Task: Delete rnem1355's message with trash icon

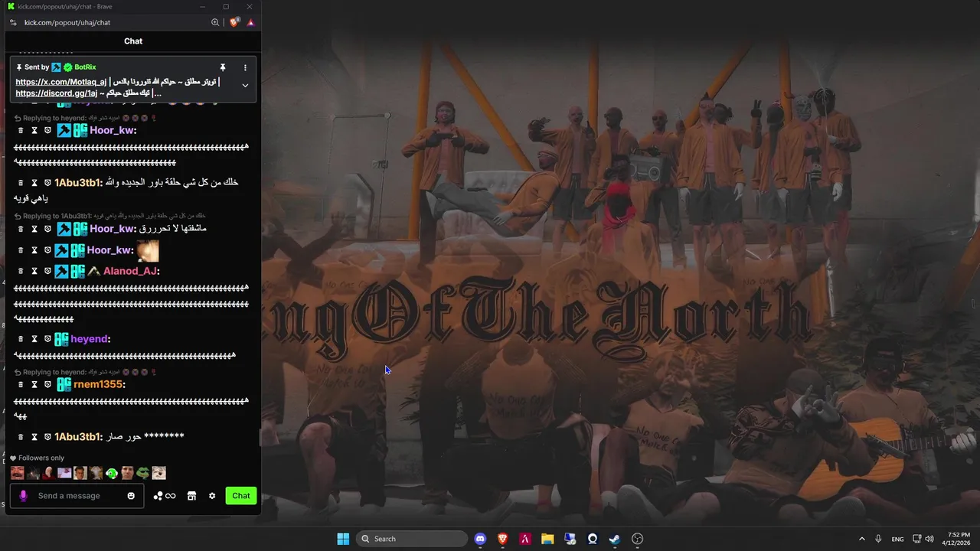Action: [21, 384]
